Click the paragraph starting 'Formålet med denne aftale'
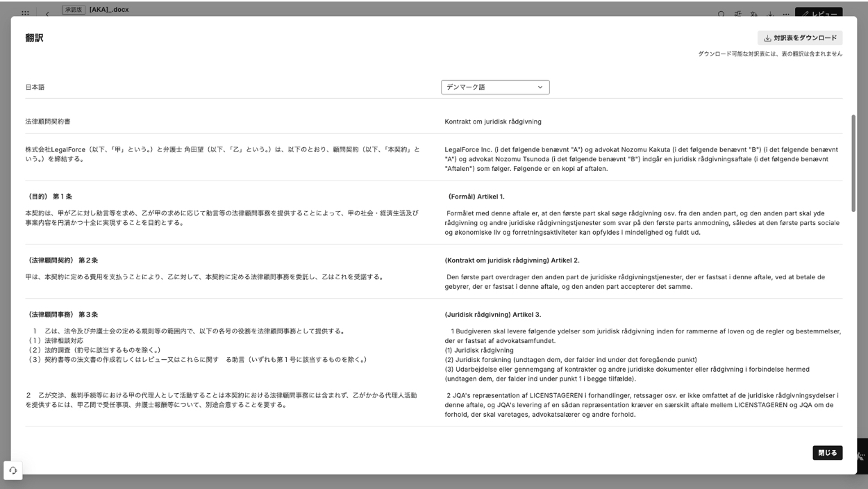Image resolution: width=868 pixels, height=489 pixels. pyautogui.click(x=642, y=222)
